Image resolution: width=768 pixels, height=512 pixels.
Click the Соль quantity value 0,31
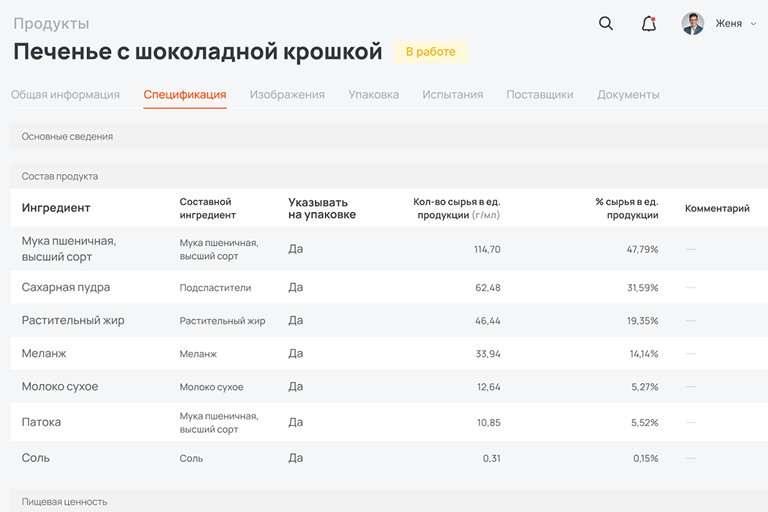pos(491,458)
